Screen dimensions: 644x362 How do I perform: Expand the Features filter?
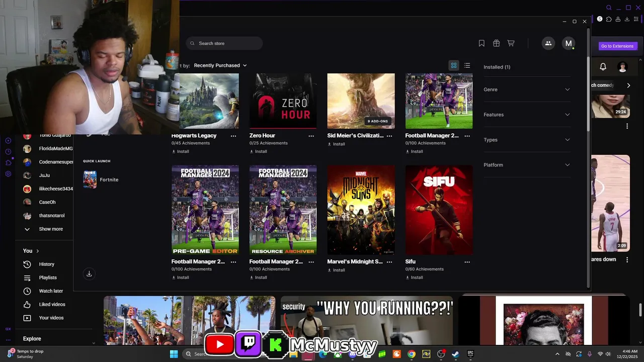(527, 115)
